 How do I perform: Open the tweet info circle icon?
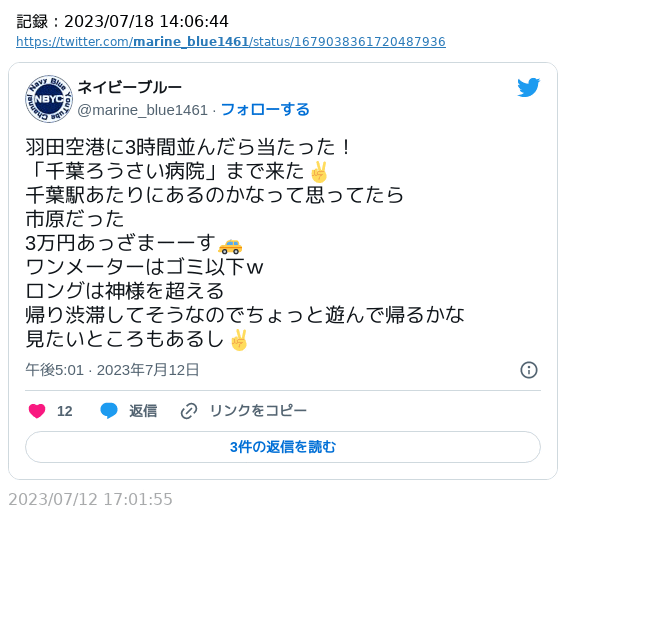[x=529, y=370]
